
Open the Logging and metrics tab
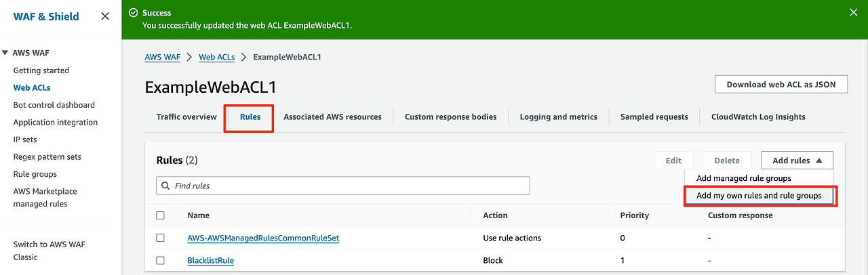[x=559, y=117]
